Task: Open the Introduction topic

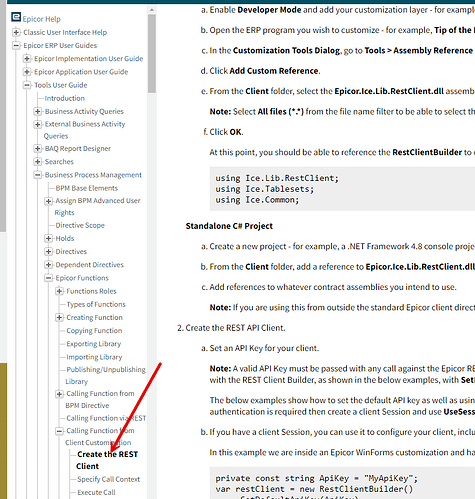Action: coord(65,98)
